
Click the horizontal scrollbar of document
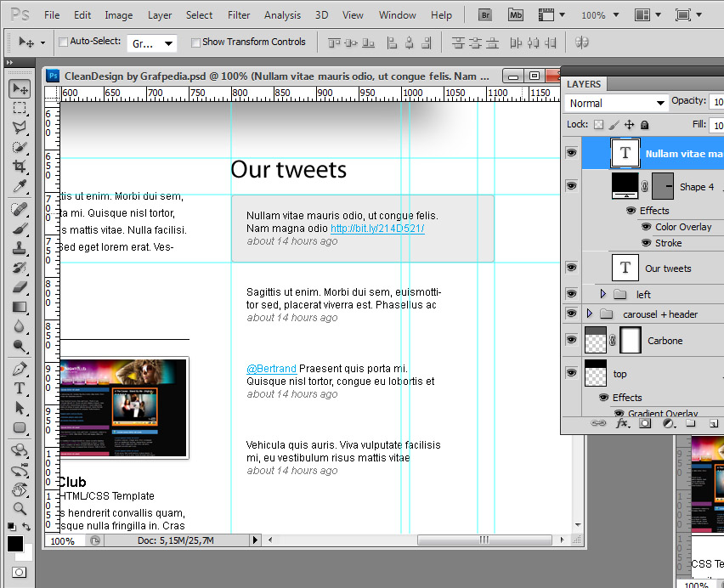[x=484, y=540]
